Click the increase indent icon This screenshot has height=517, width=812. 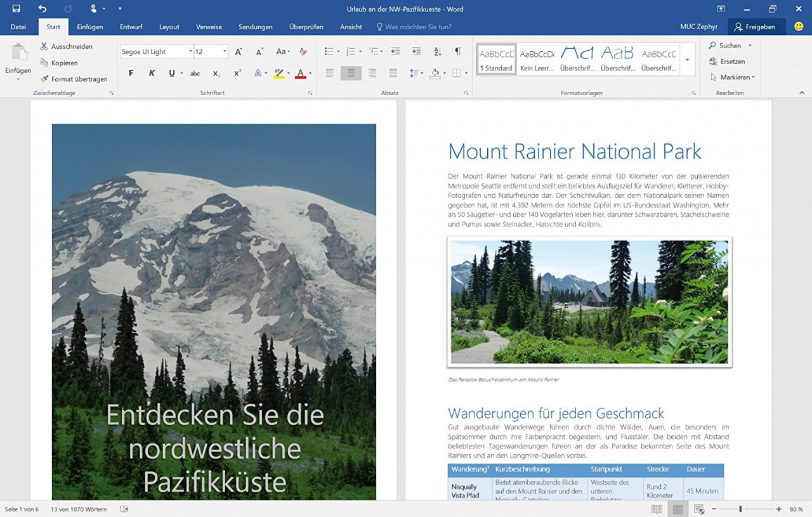(x=416, y=51)
